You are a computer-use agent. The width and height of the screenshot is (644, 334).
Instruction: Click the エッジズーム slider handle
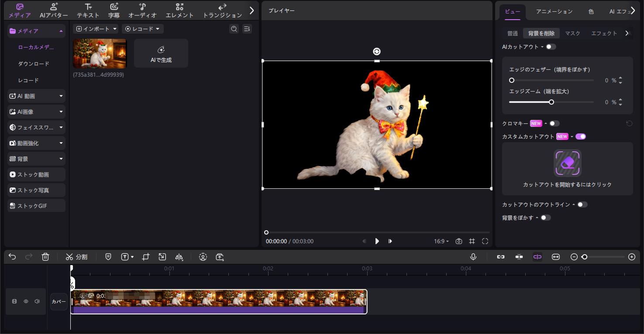tap(551, 102)
